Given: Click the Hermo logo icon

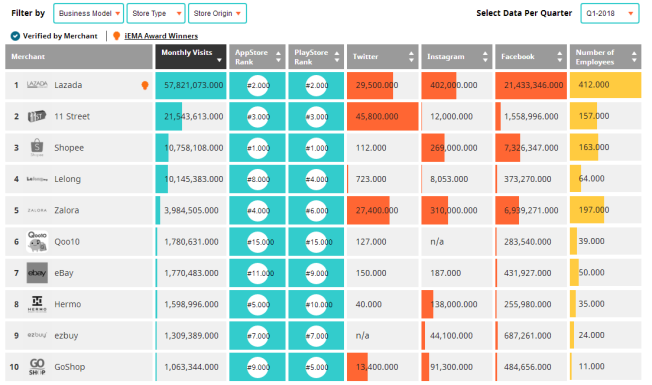Looking at the screenshot, I should [x=37, y=304].
